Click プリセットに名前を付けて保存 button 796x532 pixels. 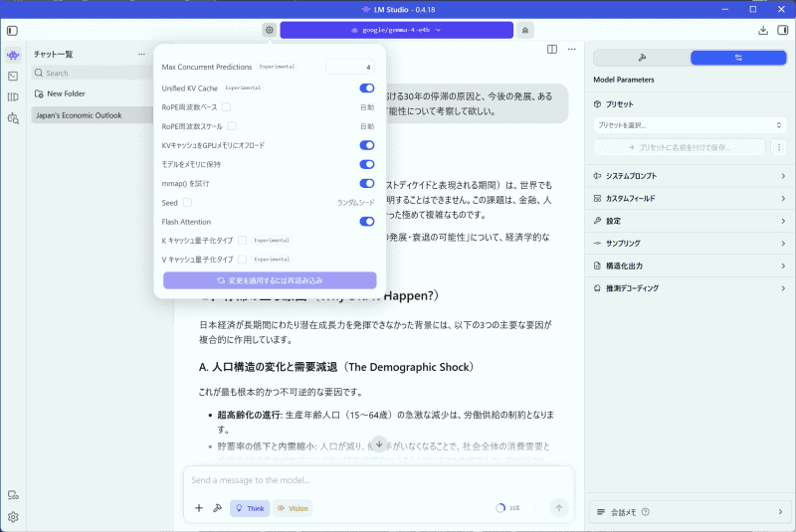(680, 147)
